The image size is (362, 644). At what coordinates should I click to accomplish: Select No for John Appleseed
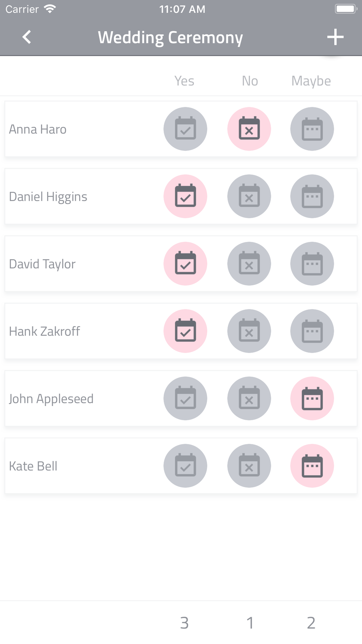(x=249, y=399)
